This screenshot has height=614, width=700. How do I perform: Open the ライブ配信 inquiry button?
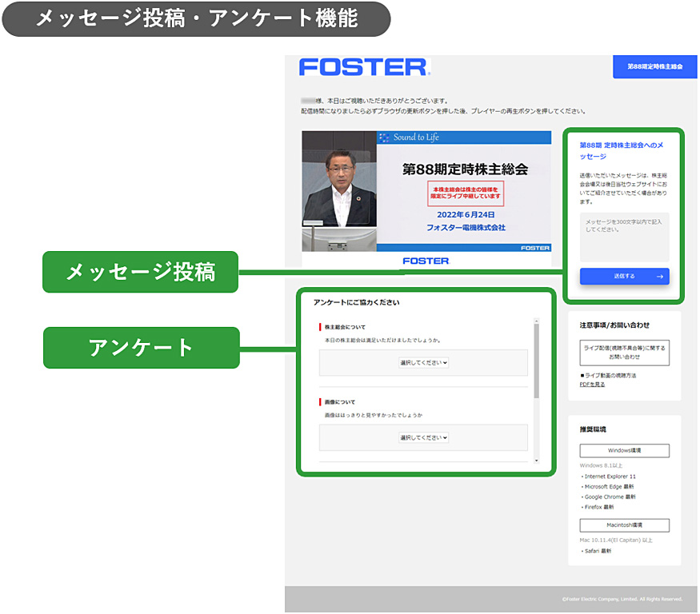[x=624, y=353]
